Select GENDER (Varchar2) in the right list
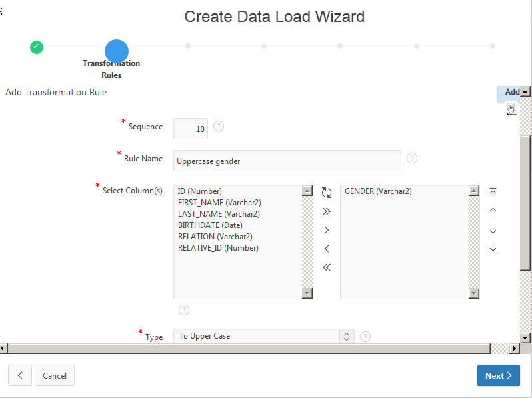Screen dimensions: 532x398 [378, 191]
